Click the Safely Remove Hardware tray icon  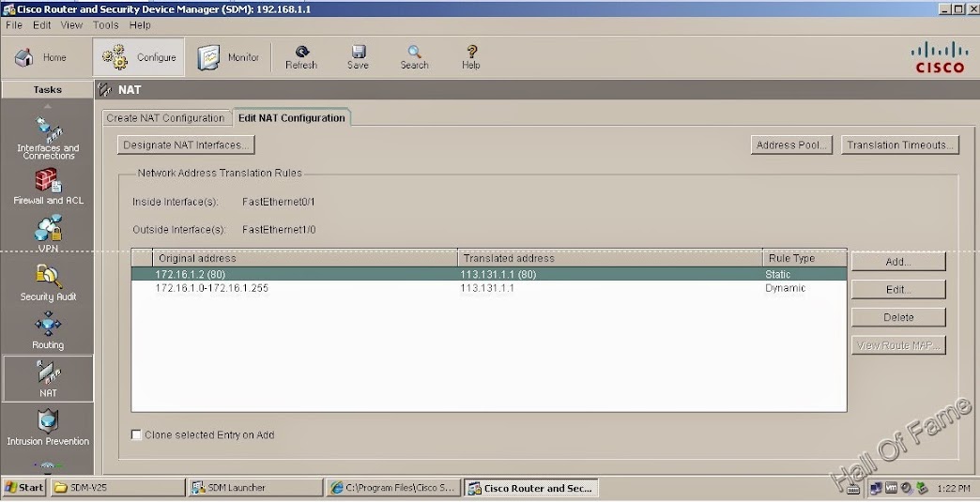[x=921, y=488]
